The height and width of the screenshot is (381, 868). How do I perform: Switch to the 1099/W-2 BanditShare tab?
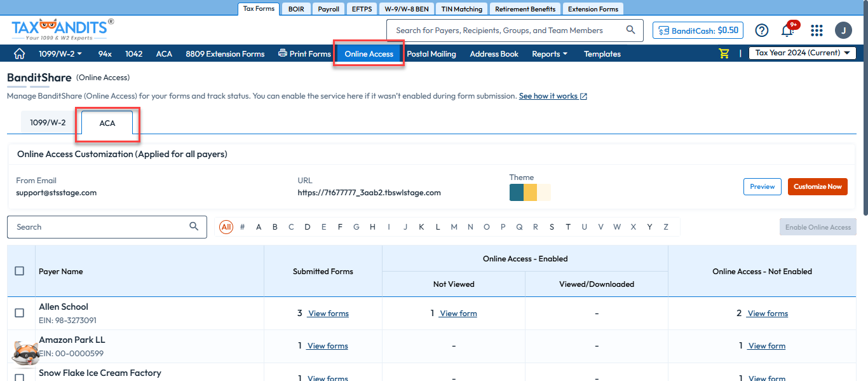coord(48,122)
